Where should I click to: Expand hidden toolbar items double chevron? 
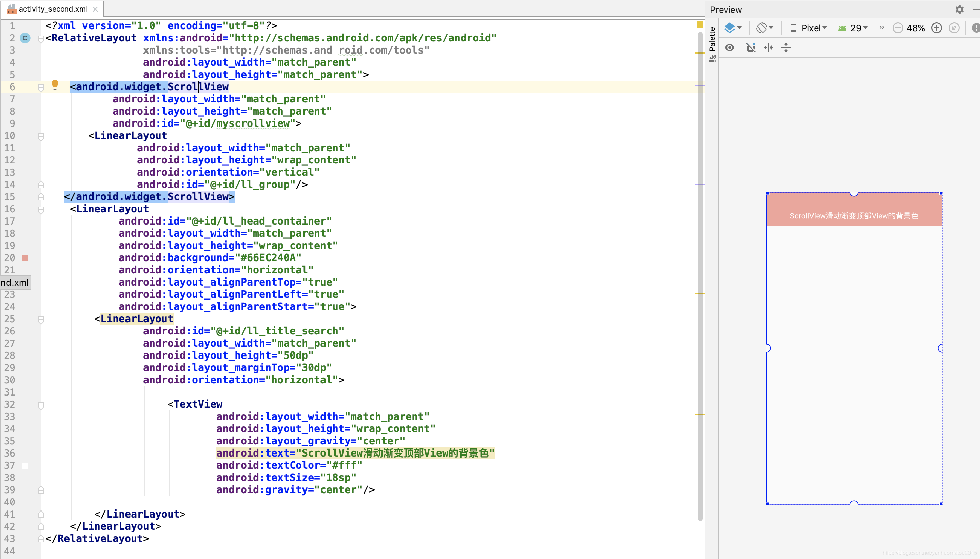point(881,27)
